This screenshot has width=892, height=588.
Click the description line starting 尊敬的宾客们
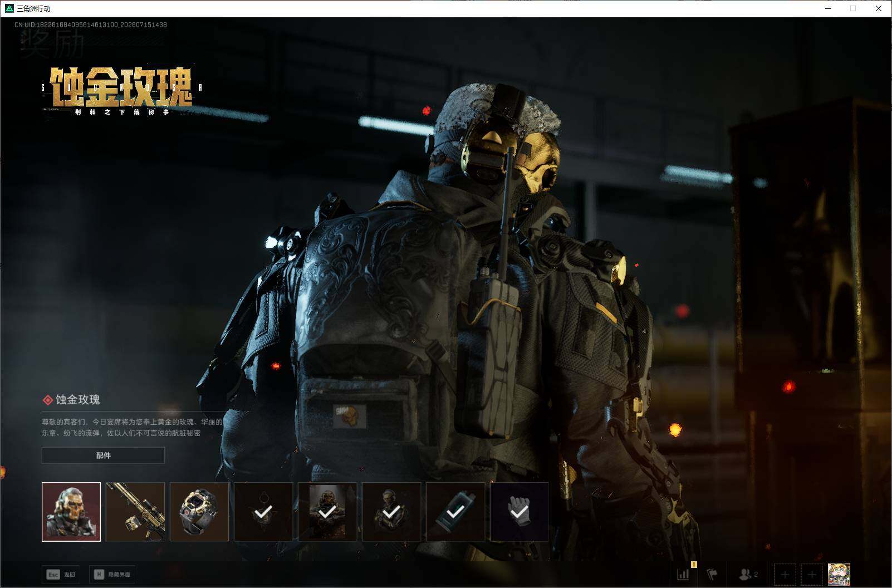pyautogui.click(x=132, y=422)
